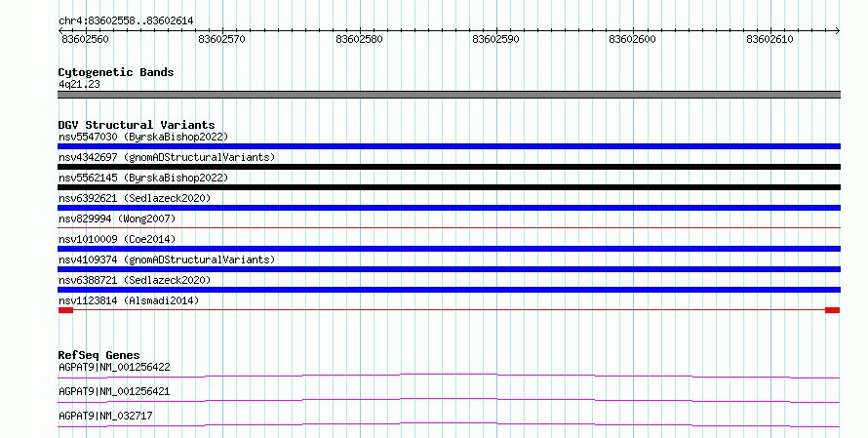Open variant nsv4342697 (gnomADStructuralVariants) label

167,157
